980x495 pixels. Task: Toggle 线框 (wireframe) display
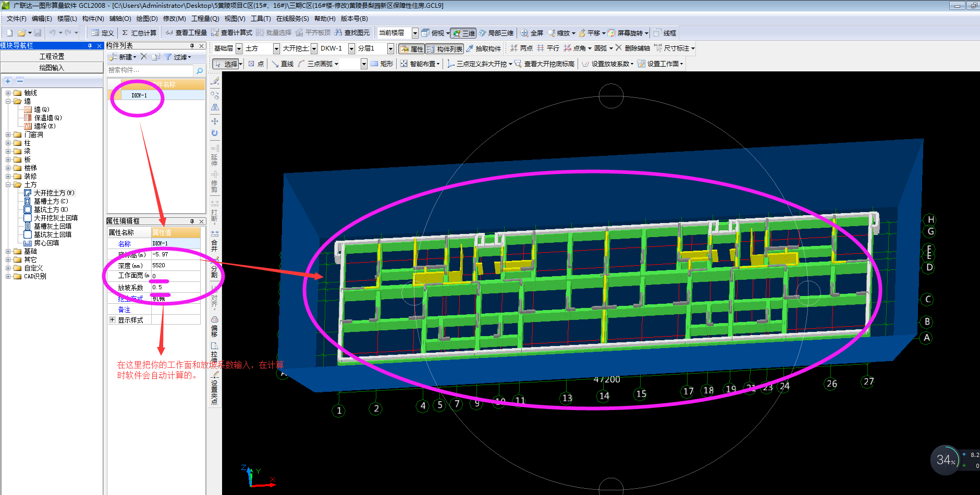pos(665,33)
